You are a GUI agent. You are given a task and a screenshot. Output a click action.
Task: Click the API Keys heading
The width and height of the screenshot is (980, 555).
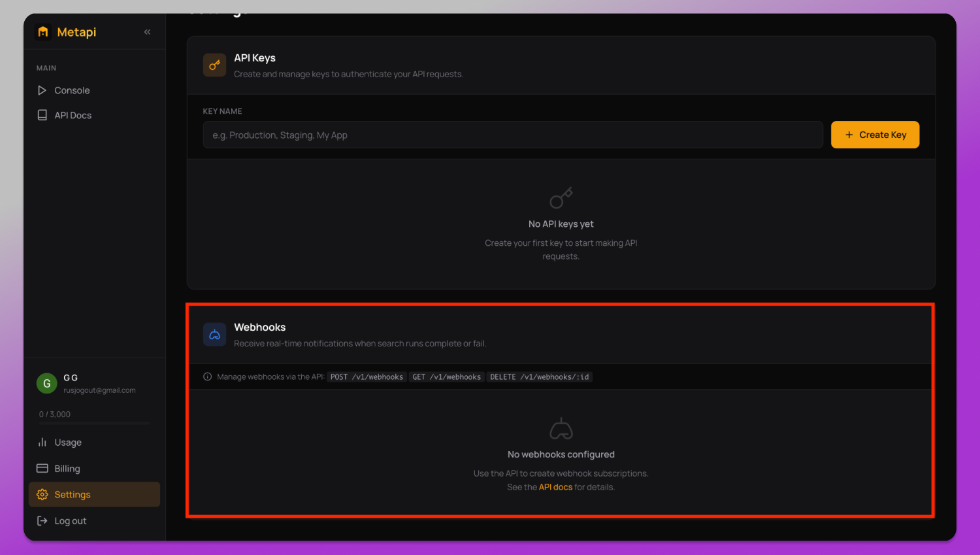click(255, 58)
